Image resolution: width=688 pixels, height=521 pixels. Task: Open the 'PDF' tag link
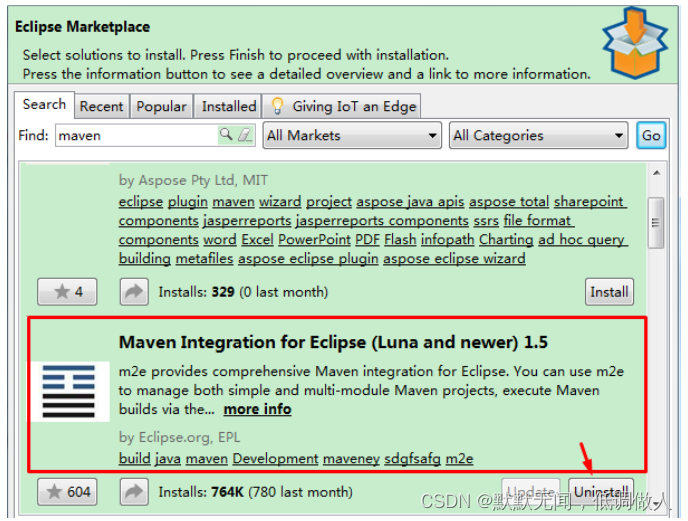pyautogui.click(x=367, y=240)
